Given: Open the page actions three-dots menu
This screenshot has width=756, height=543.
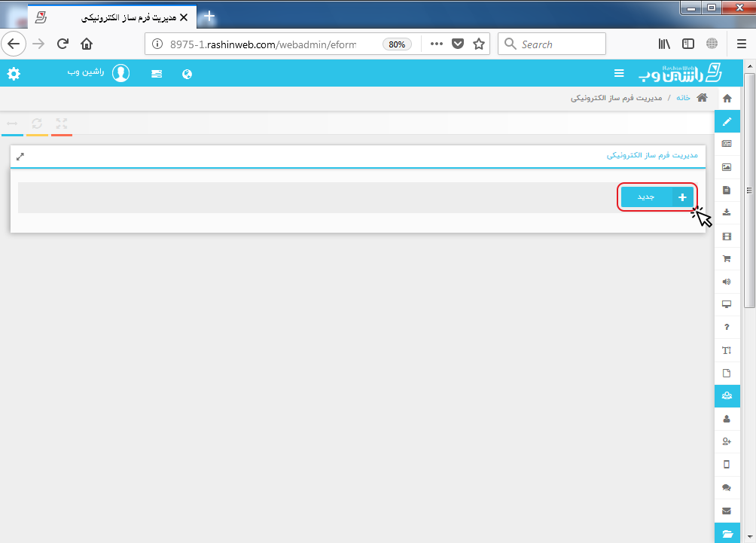Looking at the screenshot, I should (x=436, y=44).
